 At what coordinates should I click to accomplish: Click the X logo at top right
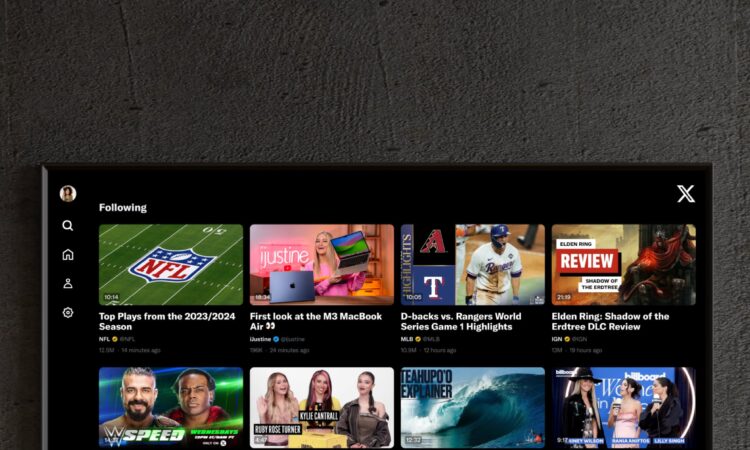pos(686,194)
